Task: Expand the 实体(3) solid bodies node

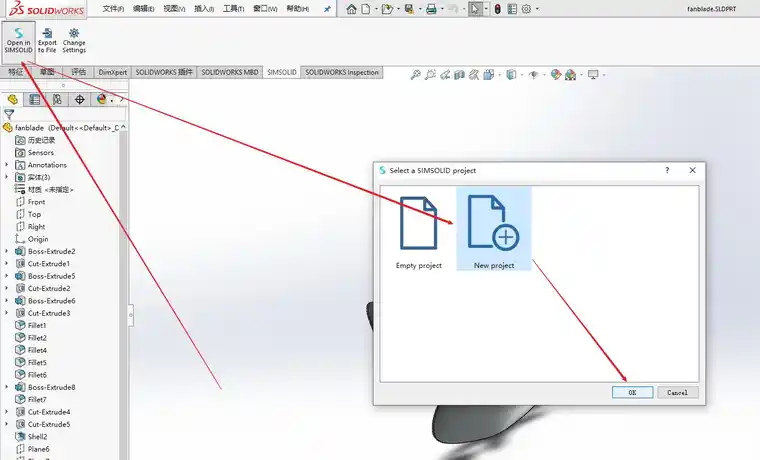Action: 7,177
